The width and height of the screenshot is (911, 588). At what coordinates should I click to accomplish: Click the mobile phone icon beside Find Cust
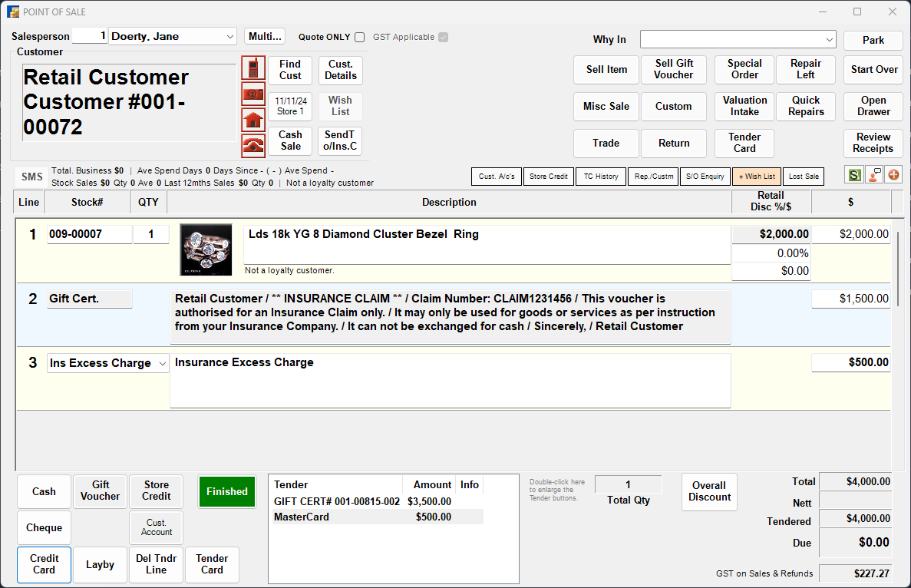(x=253, y=68)
